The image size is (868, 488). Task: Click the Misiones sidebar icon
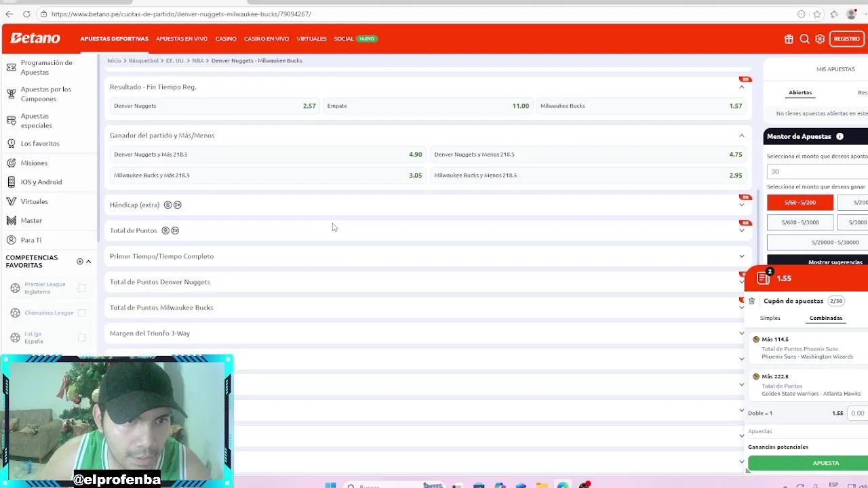(11, 163)
